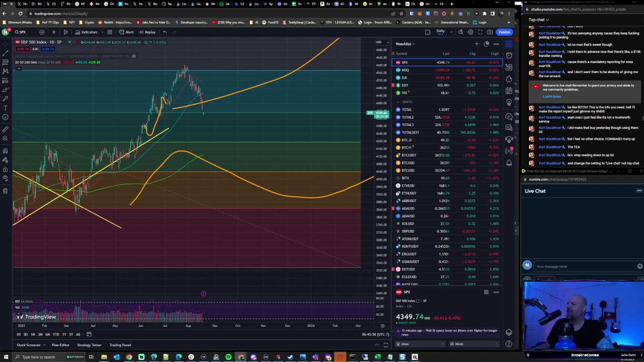
Task: Undo the last chart action
Action: click(x=165, y=32)
